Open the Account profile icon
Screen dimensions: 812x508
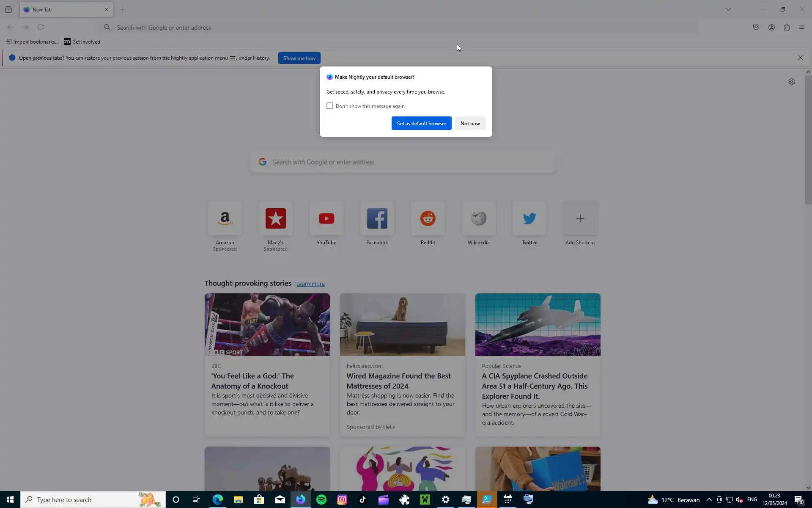point(771,28)
